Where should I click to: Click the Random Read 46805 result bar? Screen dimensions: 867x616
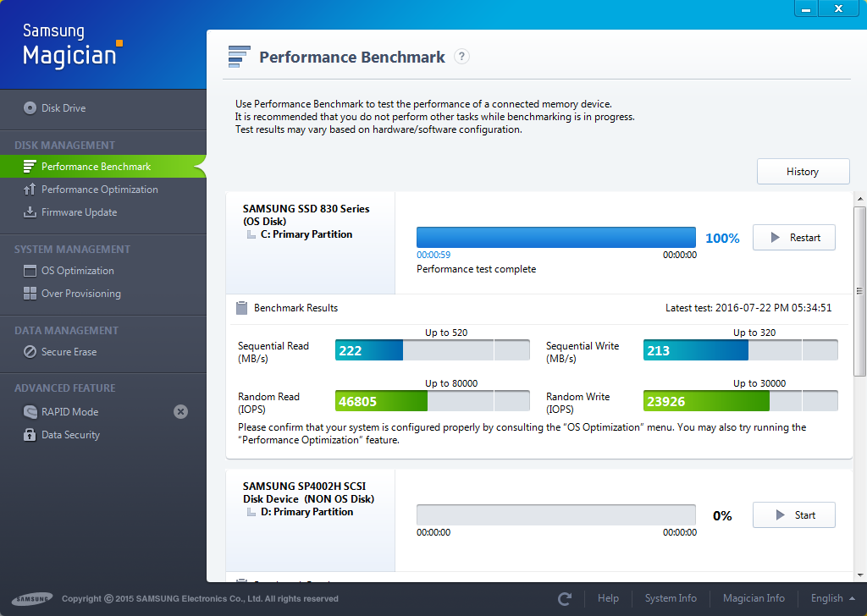(433, 401)
